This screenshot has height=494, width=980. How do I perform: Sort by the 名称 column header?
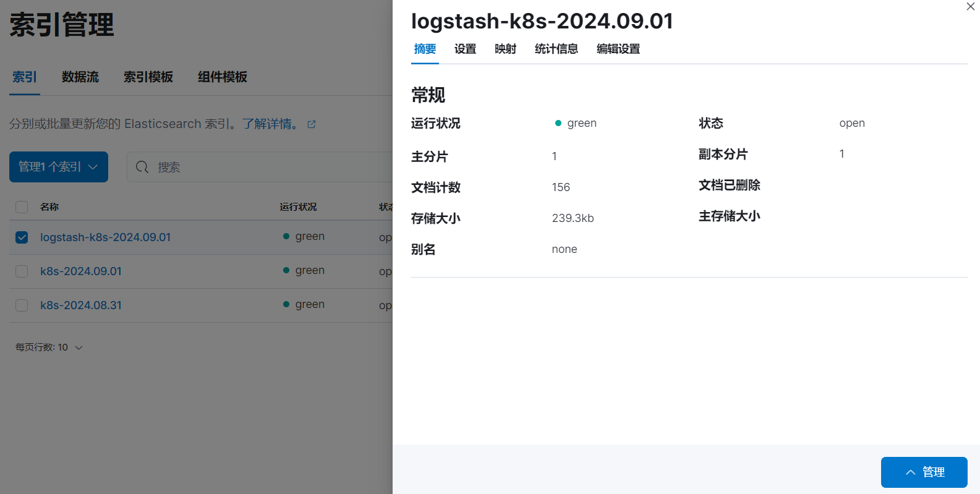[x=49, y=207]
